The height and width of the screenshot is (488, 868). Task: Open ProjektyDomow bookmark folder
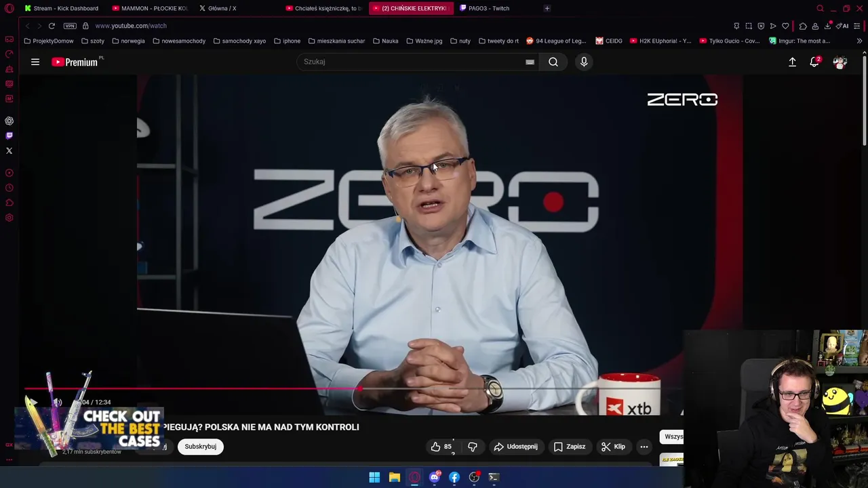point(48,41)
